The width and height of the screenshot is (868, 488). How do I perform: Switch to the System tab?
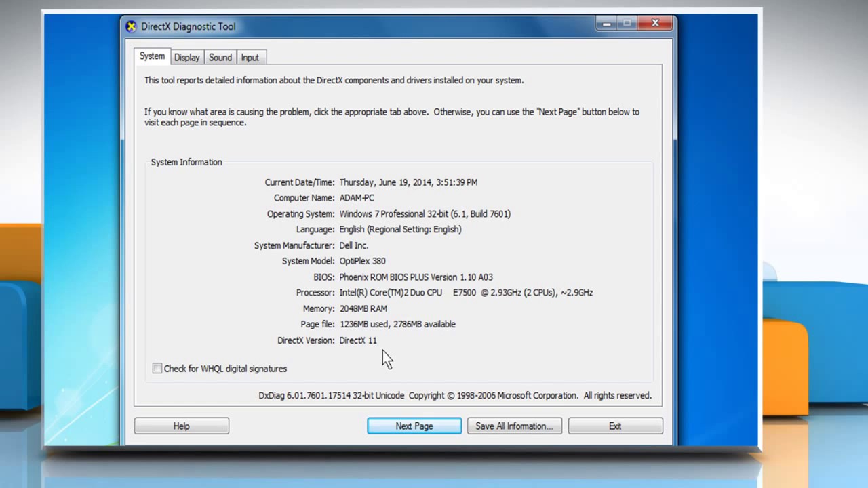tap(152, 57)
